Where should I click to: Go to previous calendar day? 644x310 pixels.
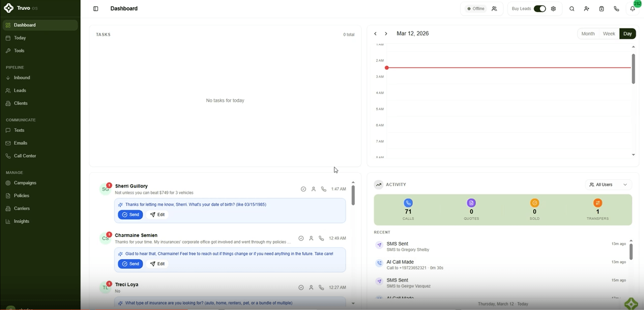point(375,34)
